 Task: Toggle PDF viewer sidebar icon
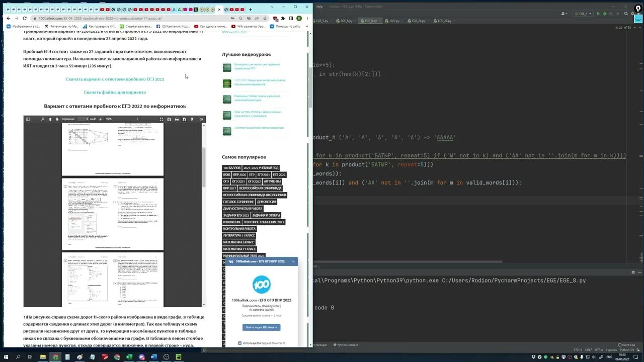click(28, 119)
